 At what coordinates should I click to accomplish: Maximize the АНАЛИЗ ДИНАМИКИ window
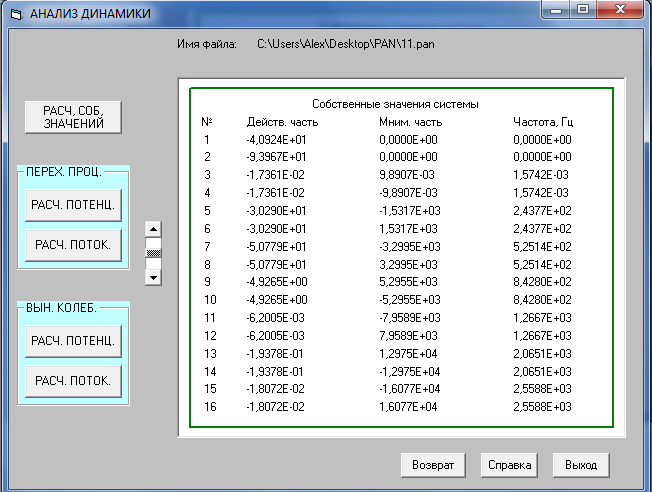[583, 10]
